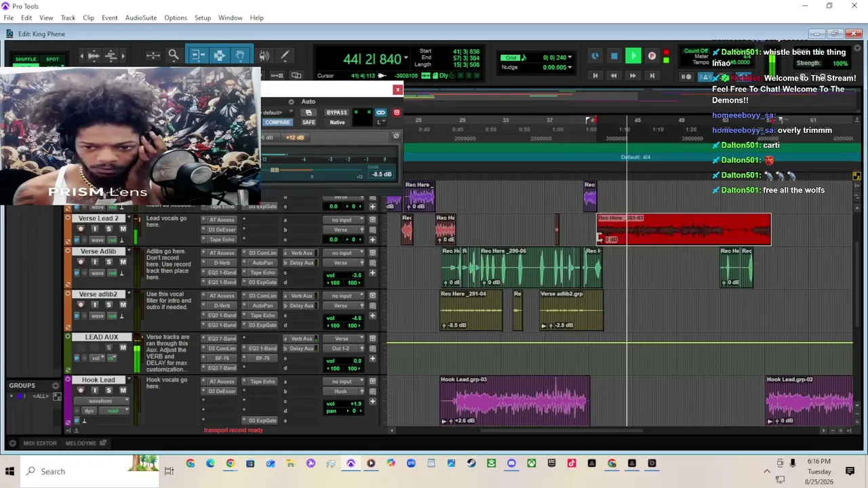Screen dimensions: 868x488
Task: Enable Spot edit mode
Action: coord(52,59)
